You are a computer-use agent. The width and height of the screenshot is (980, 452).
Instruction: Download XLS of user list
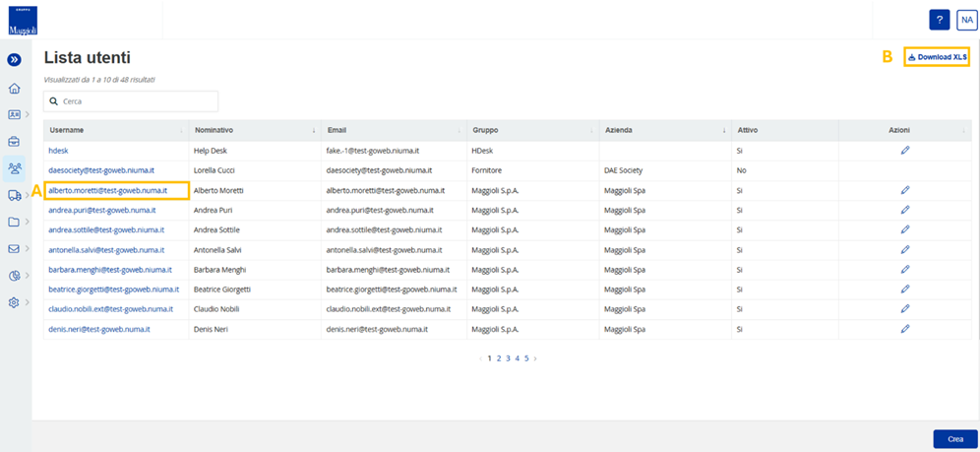[938, 57]
